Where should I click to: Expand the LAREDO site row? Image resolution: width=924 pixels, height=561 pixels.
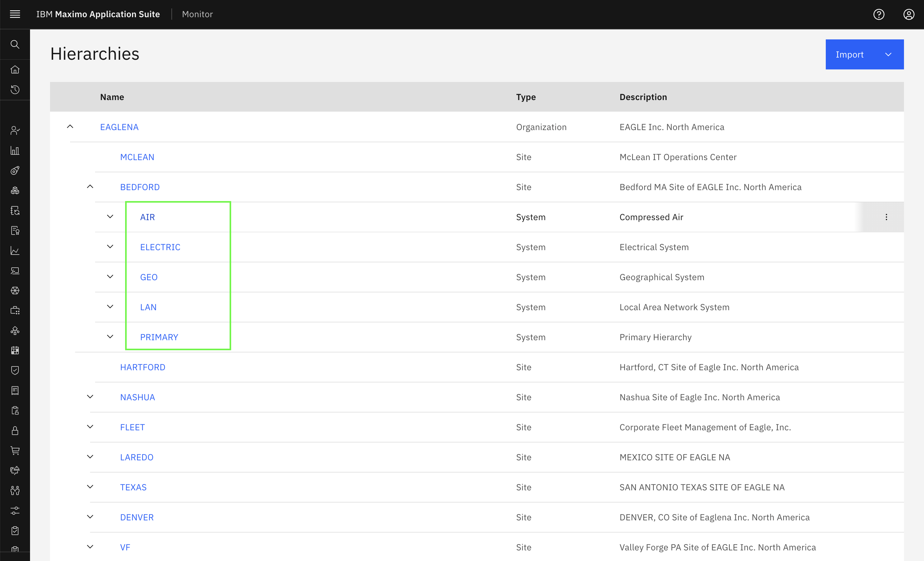(x=90, y=457)
